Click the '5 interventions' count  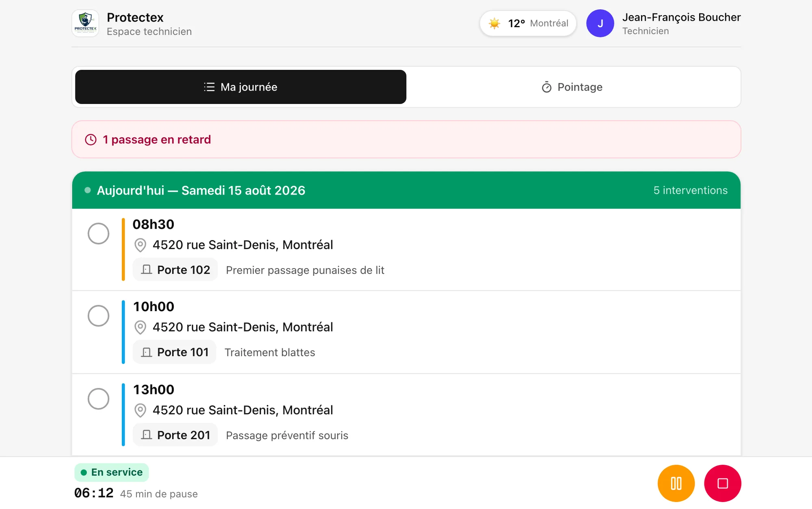pos(691,191)
